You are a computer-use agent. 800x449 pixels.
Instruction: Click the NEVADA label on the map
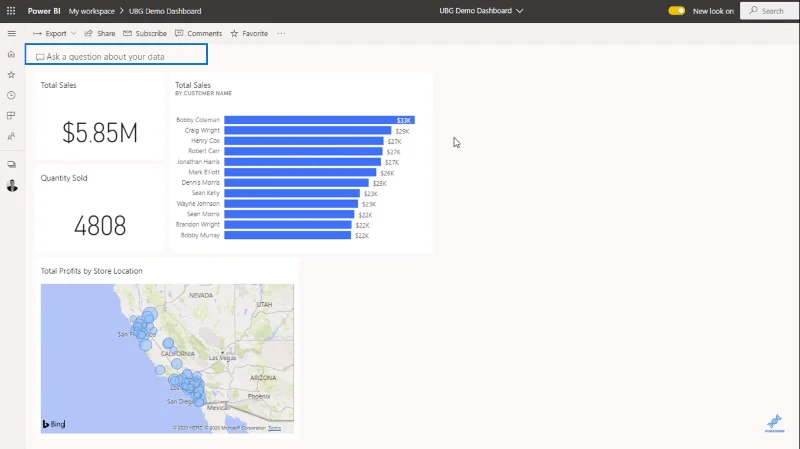[x=201, y=295]
